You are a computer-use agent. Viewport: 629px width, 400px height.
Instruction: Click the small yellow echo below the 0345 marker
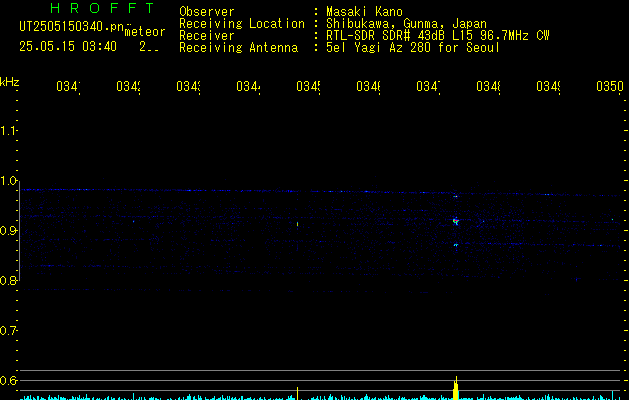tap(297, 224)
